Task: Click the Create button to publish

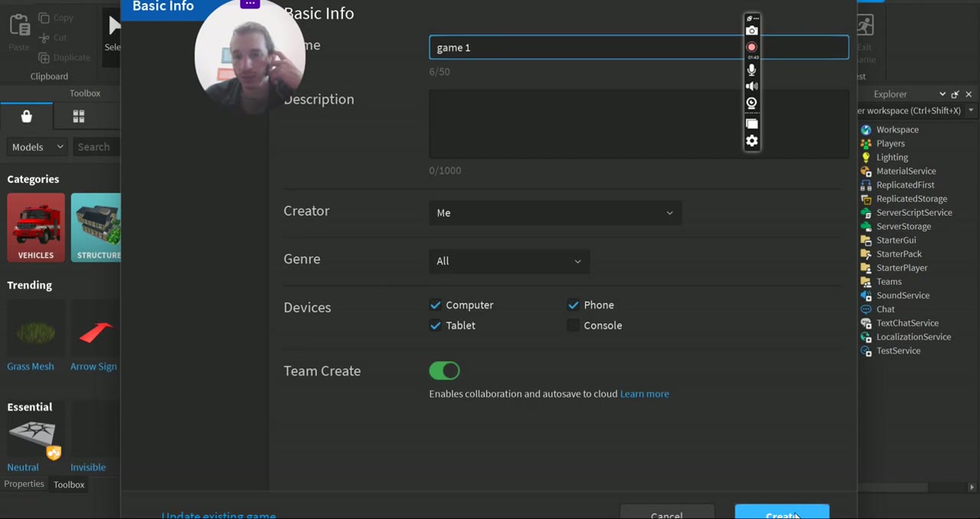Action: 782,512
